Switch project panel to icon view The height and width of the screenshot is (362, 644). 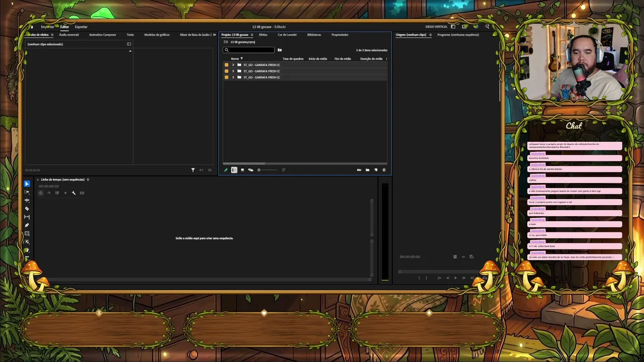coord(243,170)
